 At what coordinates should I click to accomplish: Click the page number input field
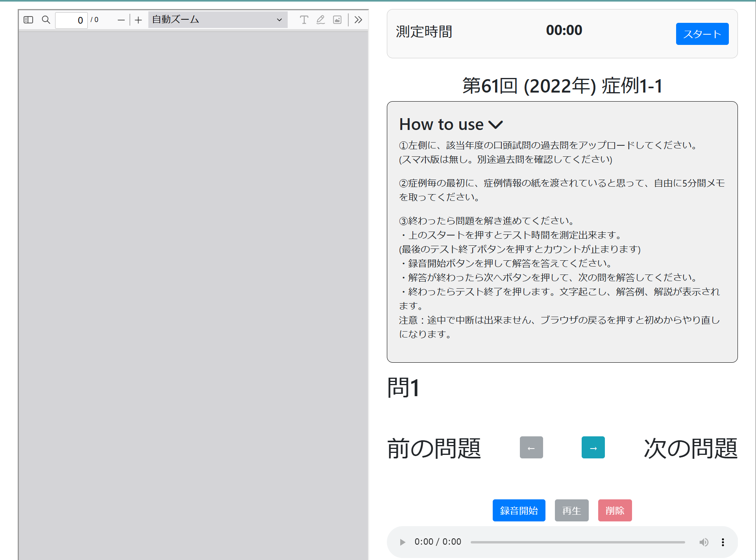tap(71, 20)
